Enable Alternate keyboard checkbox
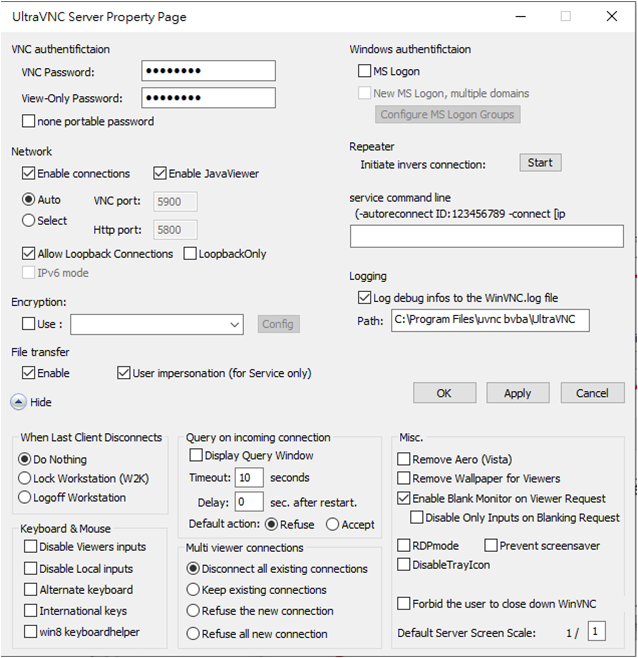This screenshot has width=638, height=658. 30,589
